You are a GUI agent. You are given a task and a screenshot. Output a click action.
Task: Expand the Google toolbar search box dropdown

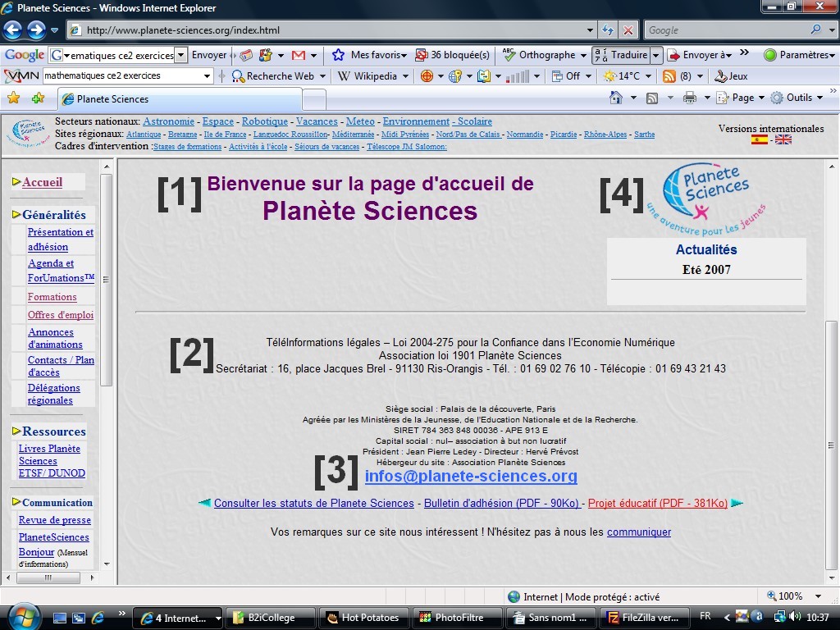pos(181,55)
